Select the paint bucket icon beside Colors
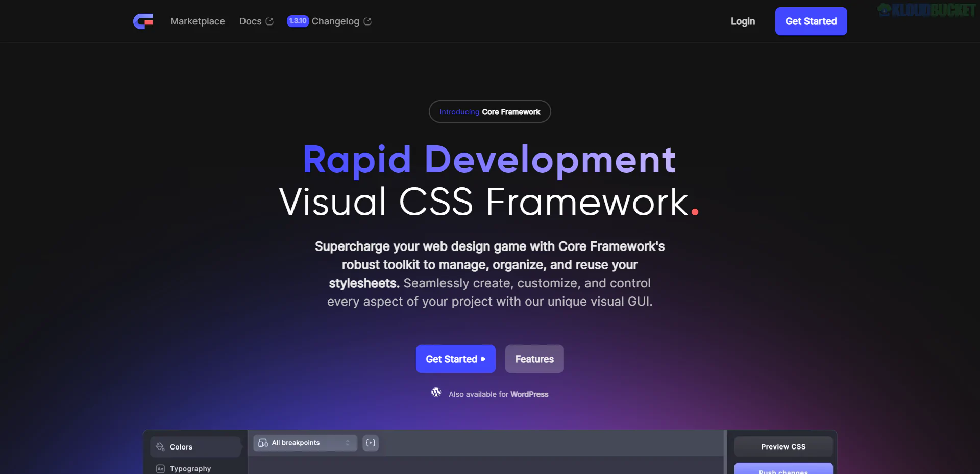Screen dimensions: 980x474 pos(160,446)
